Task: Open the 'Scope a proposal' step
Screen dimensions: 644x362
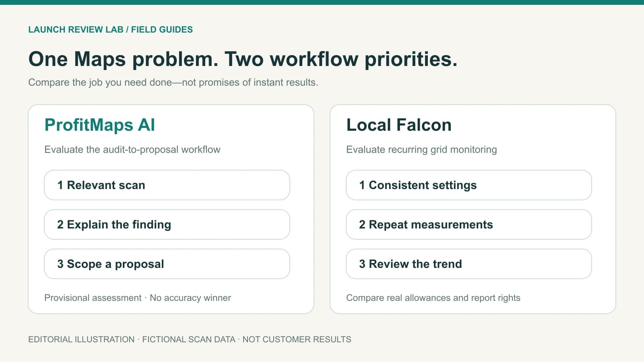Action: click(x=167, y=264)
